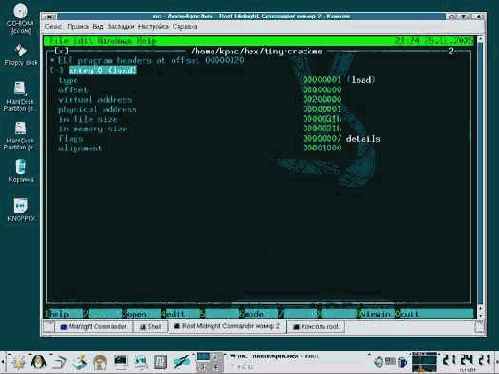Click the details link next to flags
Image resolution: width=499 pixels, height=374 pixels.
pos(363,139)
